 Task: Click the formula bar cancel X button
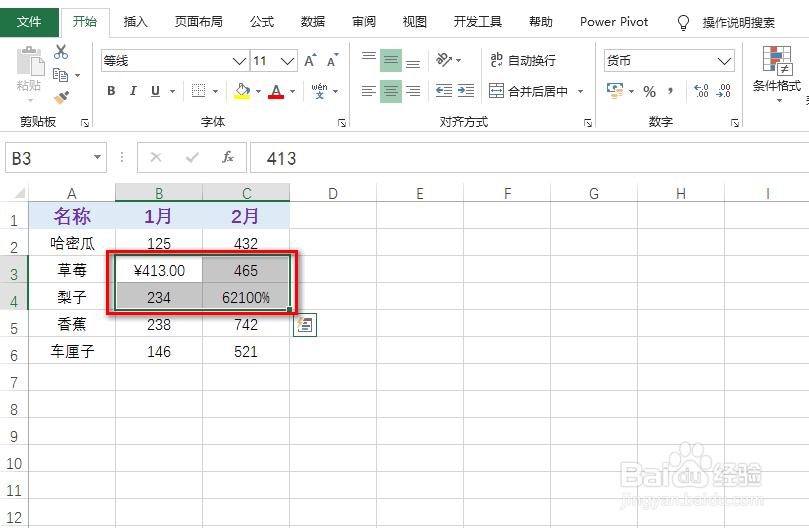click(x=156, y=157)
